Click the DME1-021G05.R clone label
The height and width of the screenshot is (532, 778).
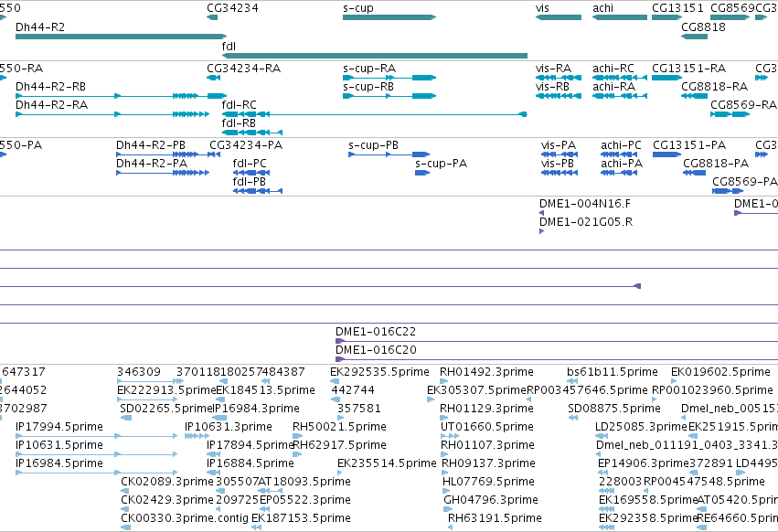(x=586, y=222)
